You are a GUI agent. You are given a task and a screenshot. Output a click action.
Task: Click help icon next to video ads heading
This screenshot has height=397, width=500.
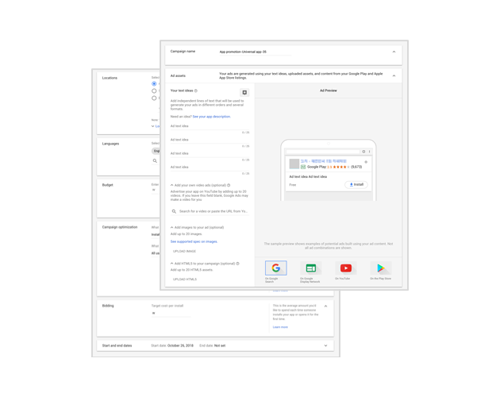click(229, 185)
